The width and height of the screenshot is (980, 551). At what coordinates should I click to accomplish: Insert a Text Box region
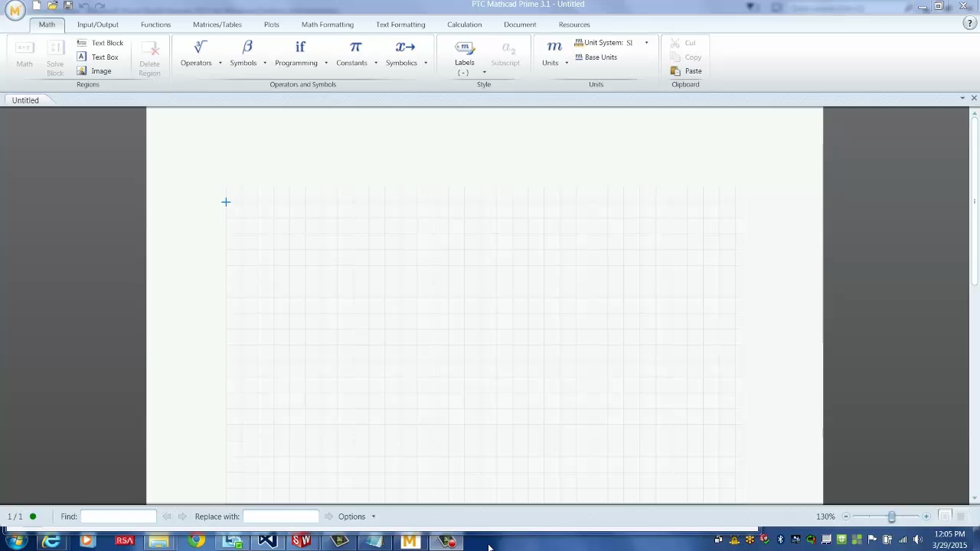pos(98,57)
